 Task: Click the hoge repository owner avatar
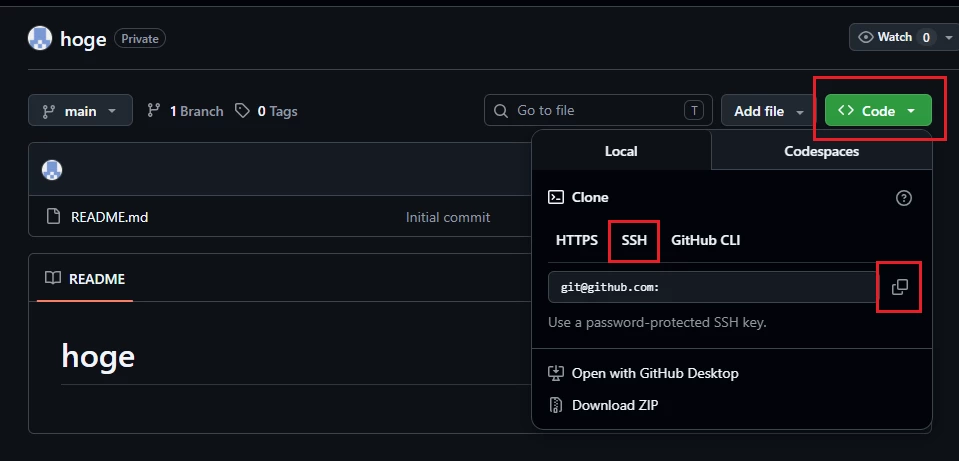point(40,39)
